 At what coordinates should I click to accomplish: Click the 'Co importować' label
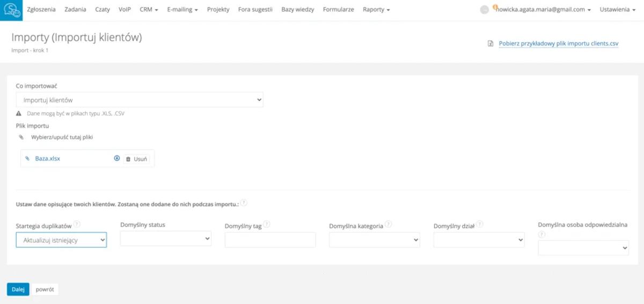[37, 86]
